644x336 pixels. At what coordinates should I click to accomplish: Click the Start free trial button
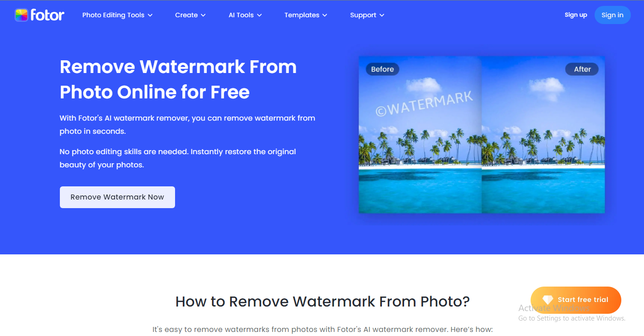[576, 300]
